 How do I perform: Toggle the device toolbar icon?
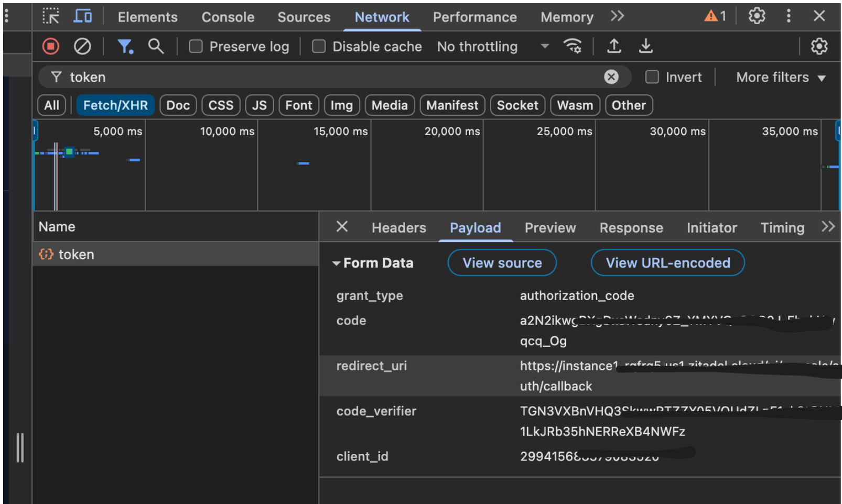(x=82, y=16)
